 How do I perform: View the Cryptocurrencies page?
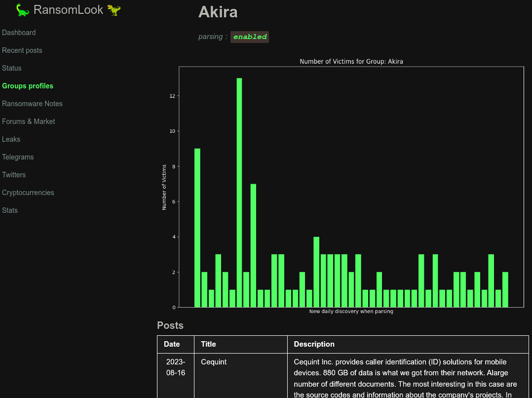click(x=28, y=193)
